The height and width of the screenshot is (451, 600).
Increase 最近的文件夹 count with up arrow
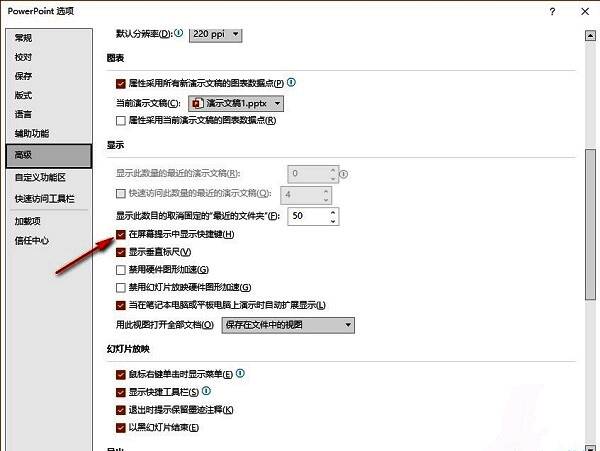[x=333, y=212]
